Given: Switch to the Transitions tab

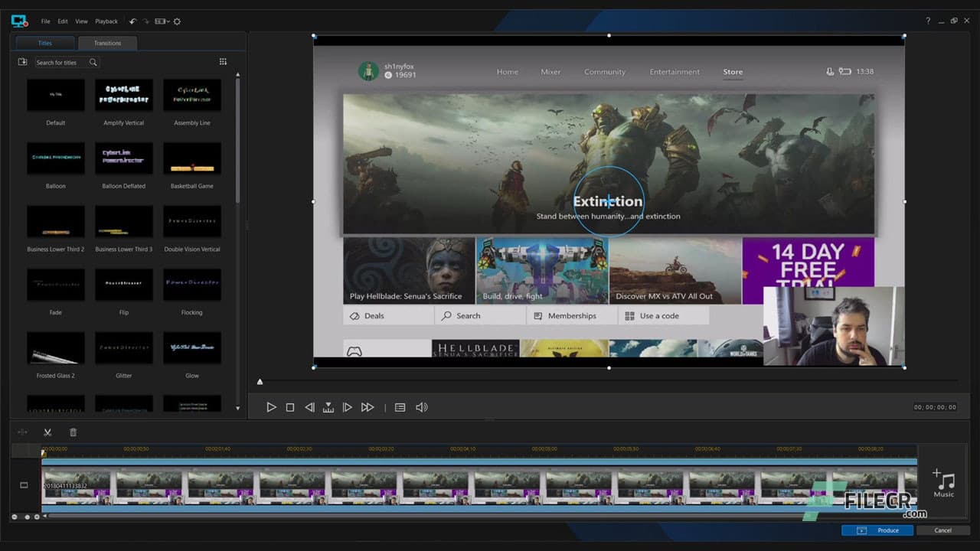Looking at the screenshot, I should (107, 43).
